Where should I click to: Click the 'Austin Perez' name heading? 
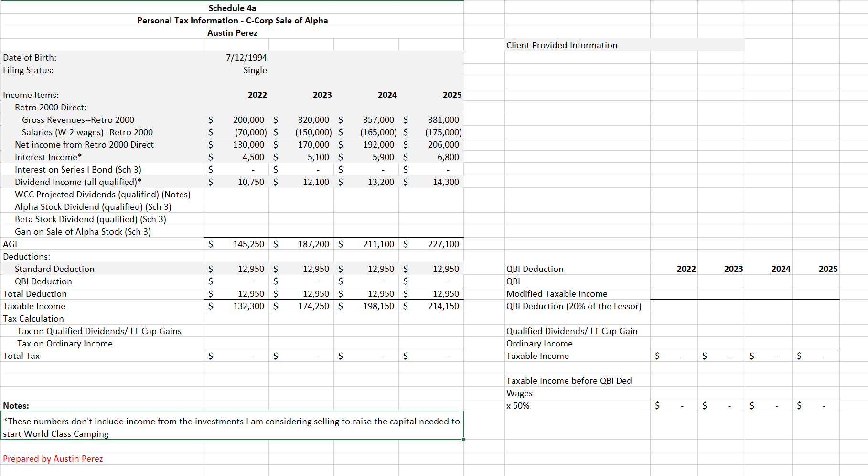232,32
